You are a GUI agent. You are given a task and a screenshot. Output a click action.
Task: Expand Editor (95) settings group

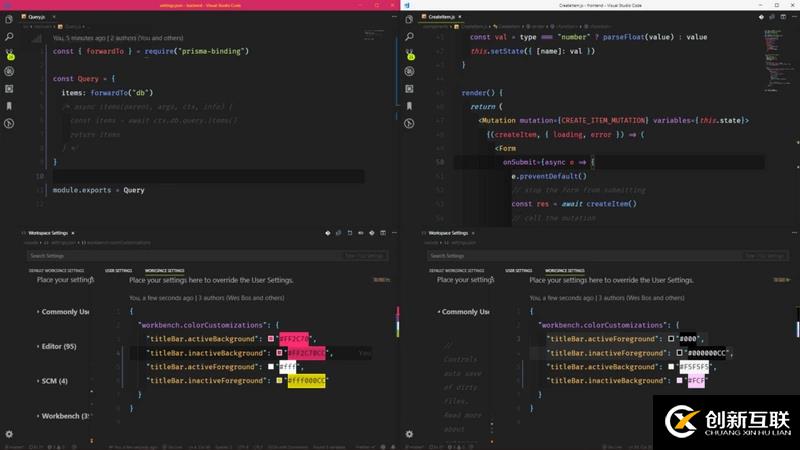(x=57, y=346)
